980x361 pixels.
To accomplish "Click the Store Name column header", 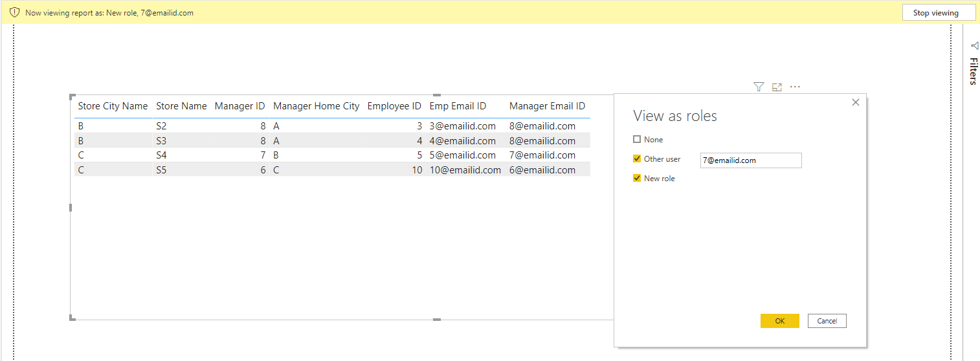I will coord(181,106).
